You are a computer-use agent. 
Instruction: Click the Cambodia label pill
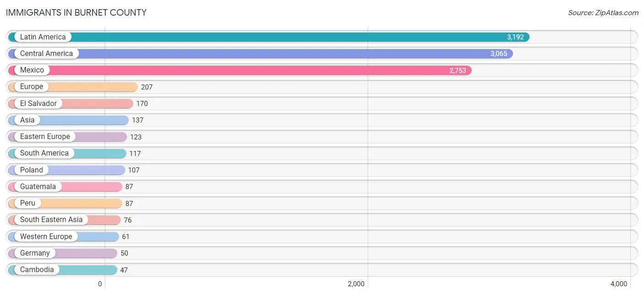pyautogui.click(x=37, y=270)
